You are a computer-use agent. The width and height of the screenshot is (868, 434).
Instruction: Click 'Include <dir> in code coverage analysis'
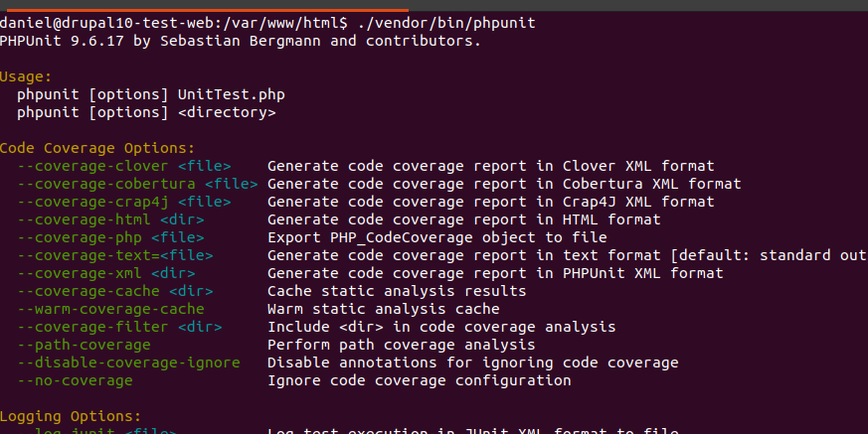pyautogui.click(x=441, y=327)
